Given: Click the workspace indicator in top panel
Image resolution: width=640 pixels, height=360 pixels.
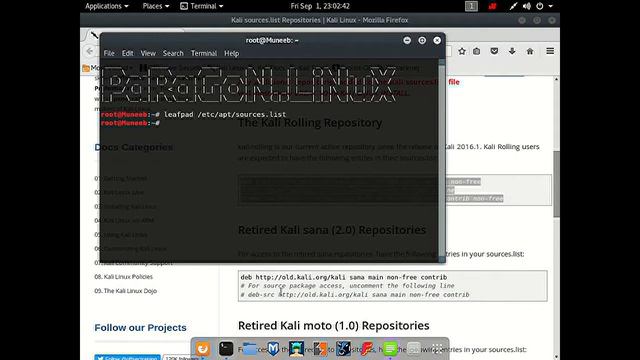Looking at the screenshot, I should click(x=471, y=6).
